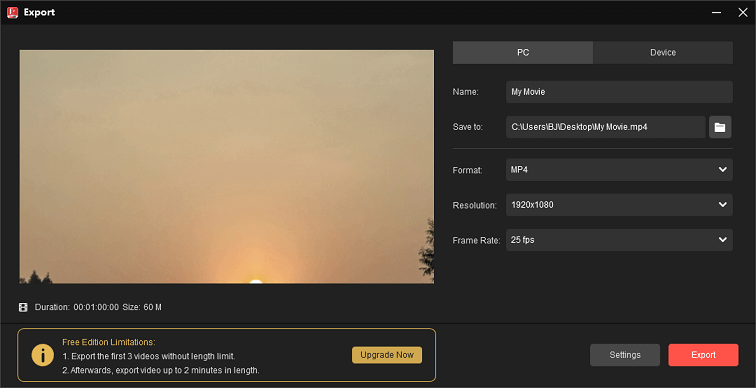Click the film strip icon next to Duration

click(x=23, y=307)
